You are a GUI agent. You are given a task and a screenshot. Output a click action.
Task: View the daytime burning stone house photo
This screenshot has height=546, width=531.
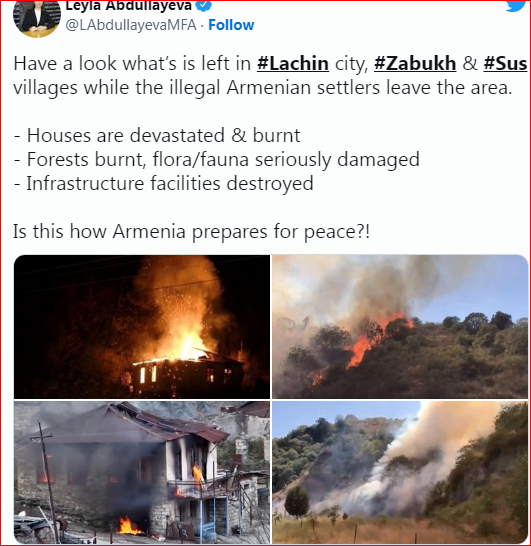click(x=142, y=473)
